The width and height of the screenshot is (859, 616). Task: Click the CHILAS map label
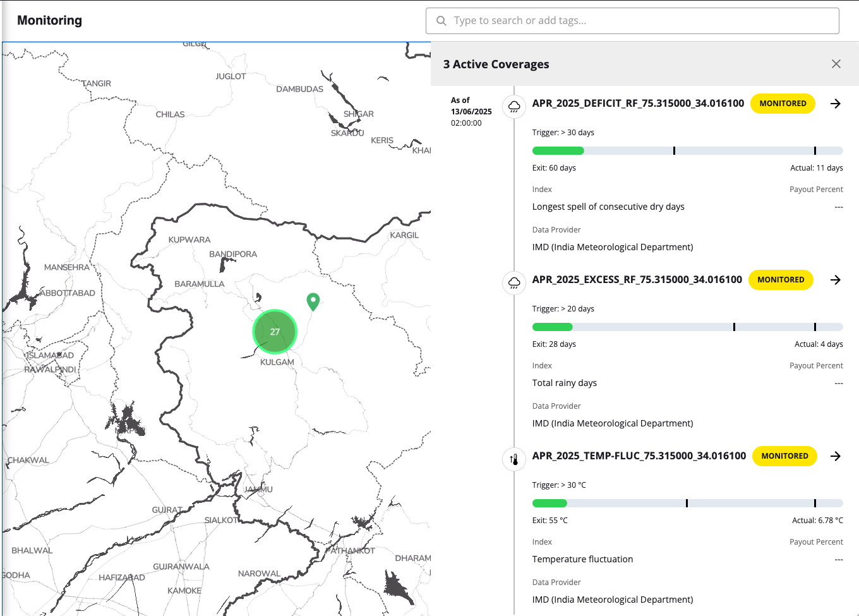pyautogui.click(x=171, y=114)
